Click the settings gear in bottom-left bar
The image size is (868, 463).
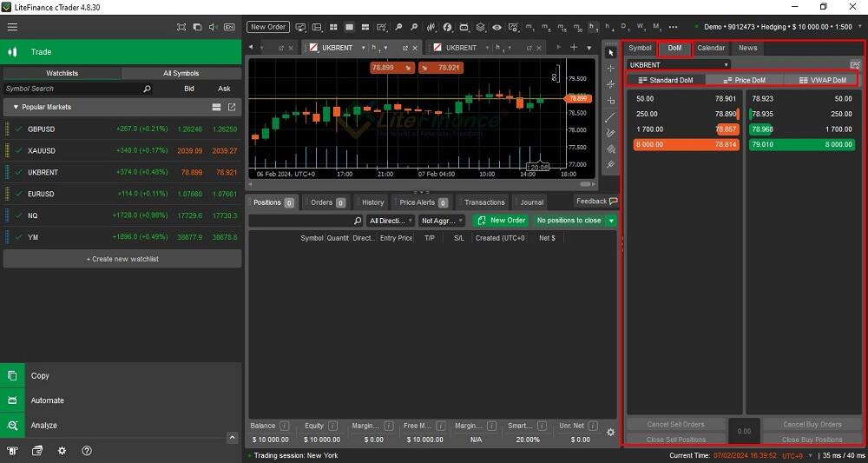coord(62,451)
